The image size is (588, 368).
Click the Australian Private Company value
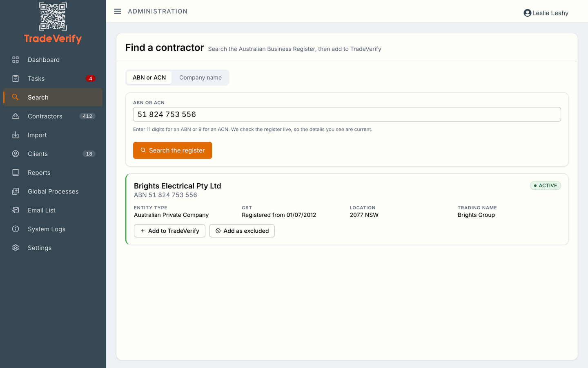click(x=171, y=215)
